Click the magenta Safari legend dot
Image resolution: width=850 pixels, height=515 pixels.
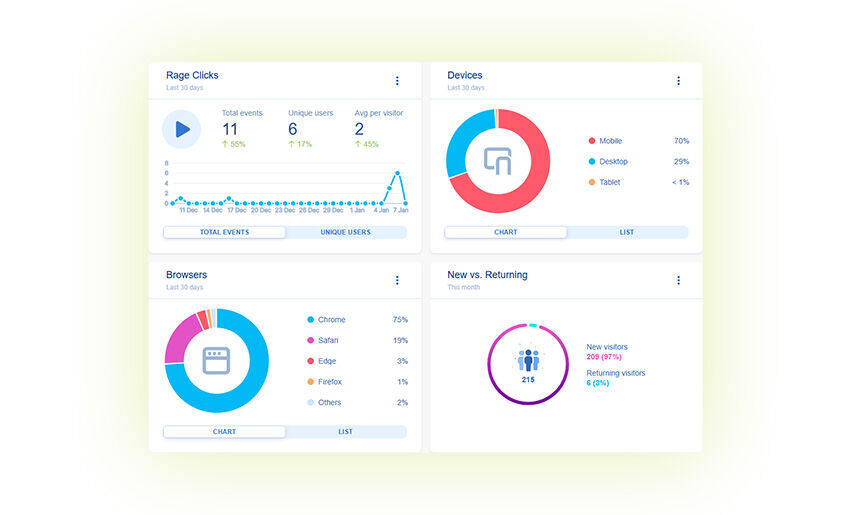(311, 341)
